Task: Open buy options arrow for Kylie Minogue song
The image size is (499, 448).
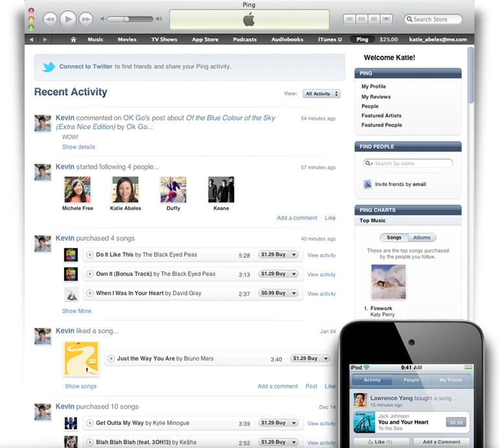Action: pos(294,423)
